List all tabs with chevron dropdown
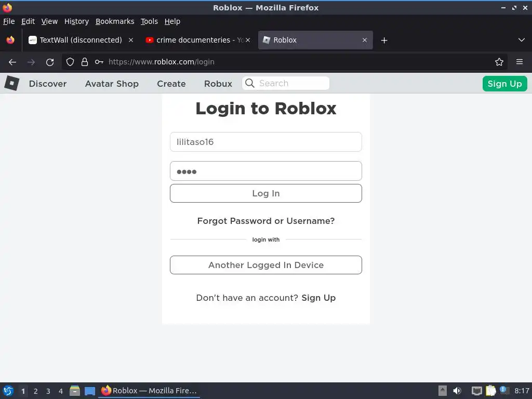 (x=522, y=40)
